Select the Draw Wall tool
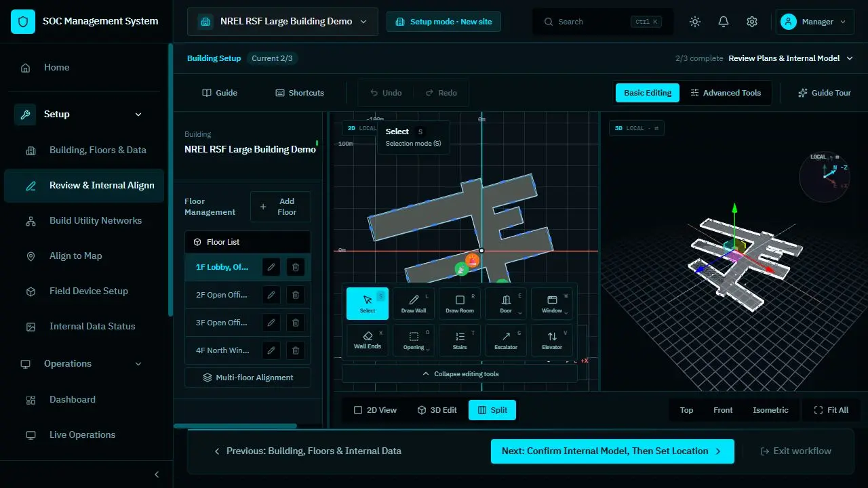Viewport: 868px width, 488px height. click(414, 304)
